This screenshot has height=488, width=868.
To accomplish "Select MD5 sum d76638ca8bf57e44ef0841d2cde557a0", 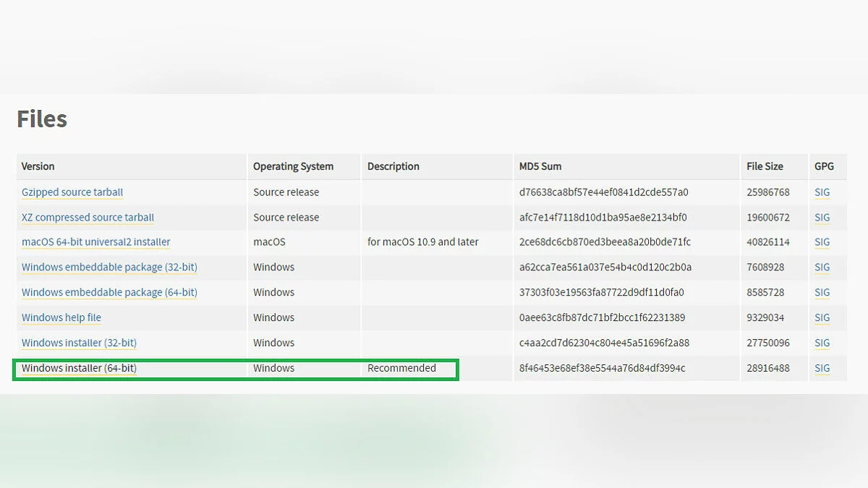I will (x=603, y=192).
